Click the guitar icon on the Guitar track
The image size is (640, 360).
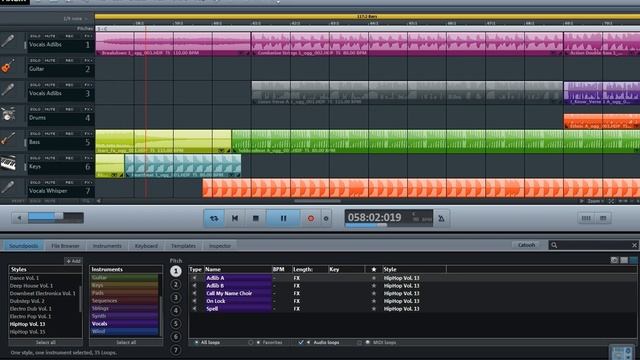[7, 66]
